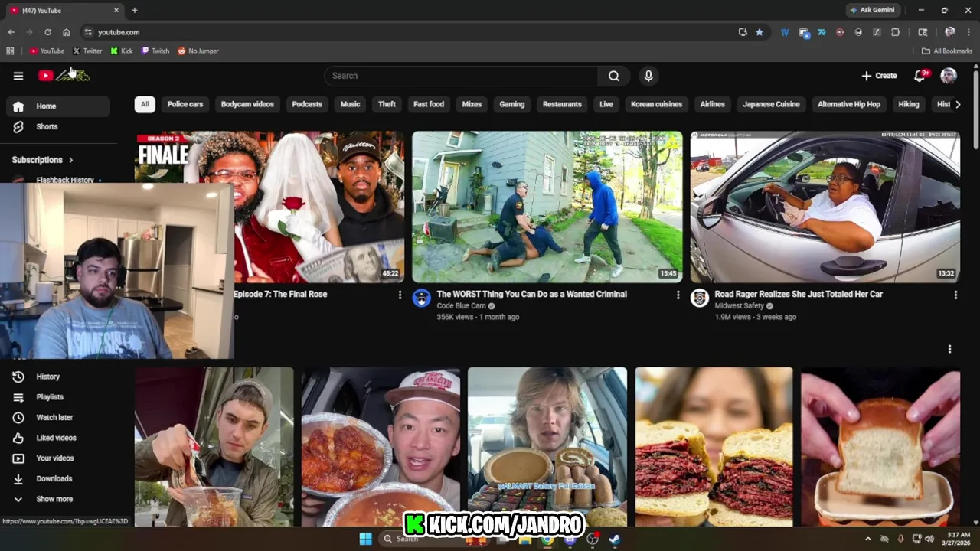980x551 pixels.
Task: Open the YouTube guide hamburger menu
Action: (18, 76)
